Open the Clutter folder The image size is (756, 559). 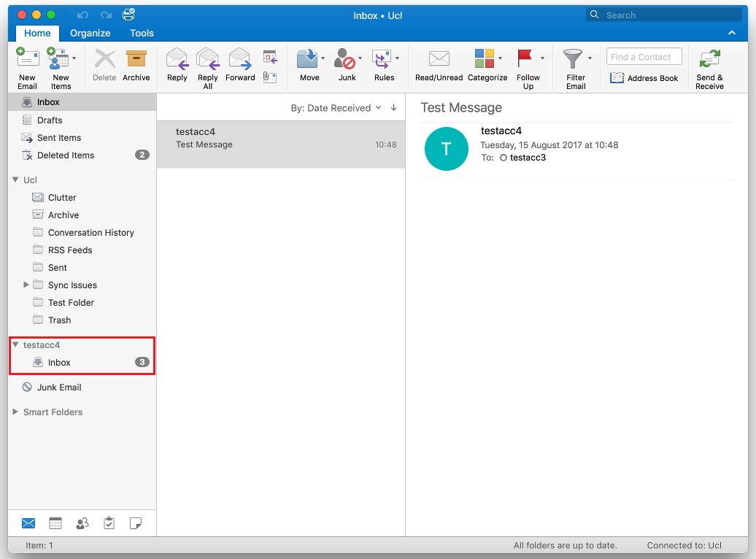[82, 197]
